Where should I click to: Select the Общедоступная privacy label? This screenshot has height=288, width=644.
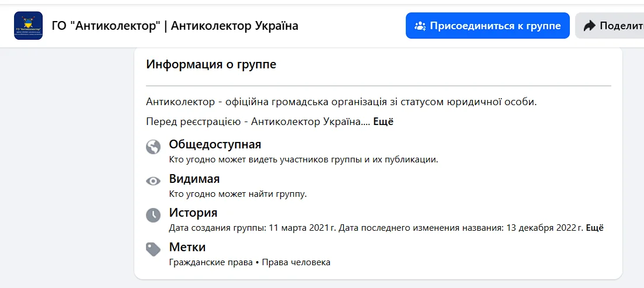click(215, 144)
